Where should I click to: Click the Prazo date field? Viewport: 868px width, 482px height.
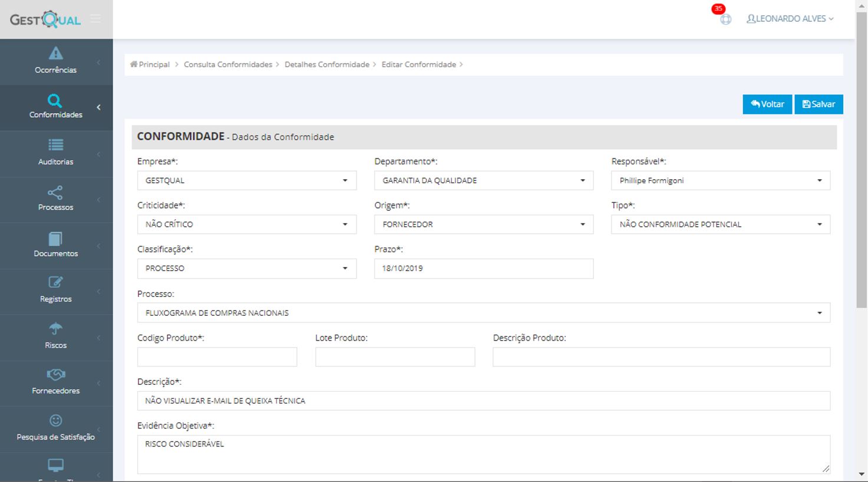point(484,268)
